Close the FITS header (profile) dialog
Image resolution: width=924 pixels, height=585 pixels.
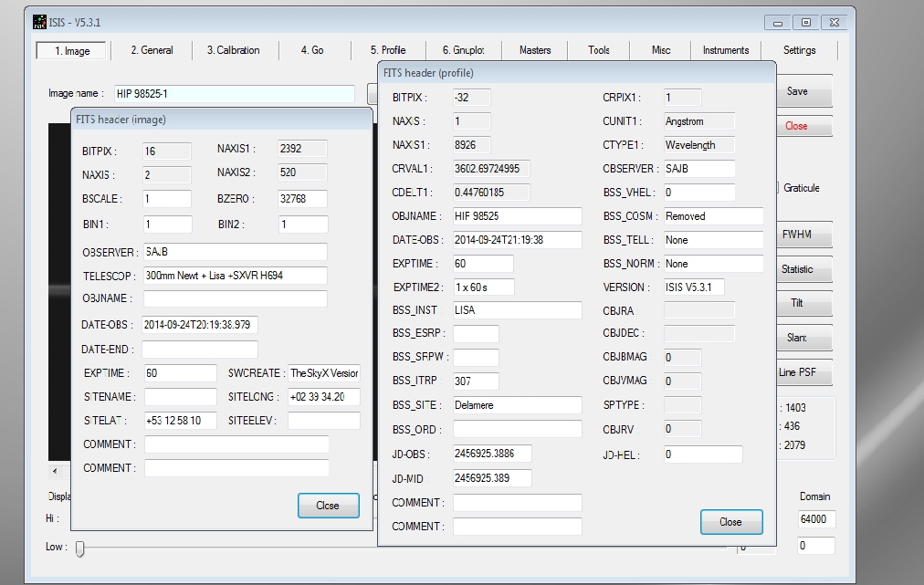point(731,522)
